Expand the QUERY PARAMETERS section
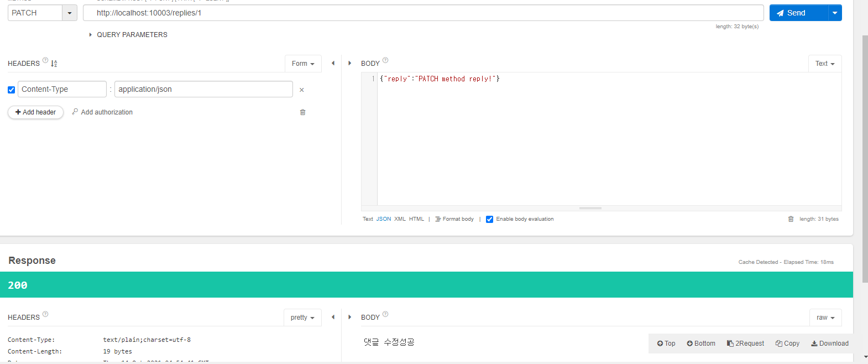Screen dimensions: 868x364 (x=128, y=35)
